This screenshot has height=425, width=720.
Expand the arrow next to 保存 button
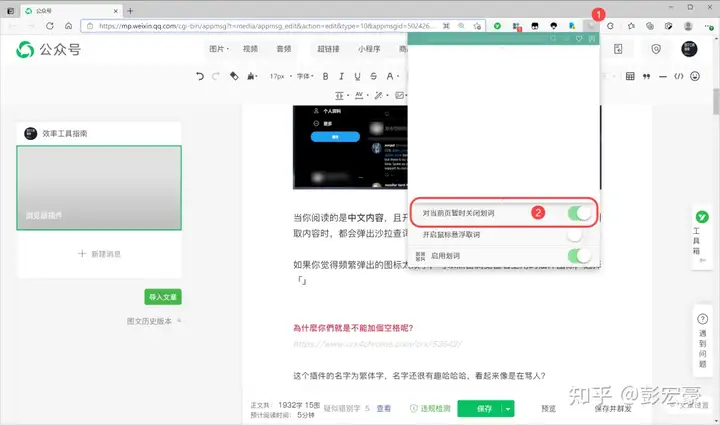pyautogui.click(x=508, y=408)
